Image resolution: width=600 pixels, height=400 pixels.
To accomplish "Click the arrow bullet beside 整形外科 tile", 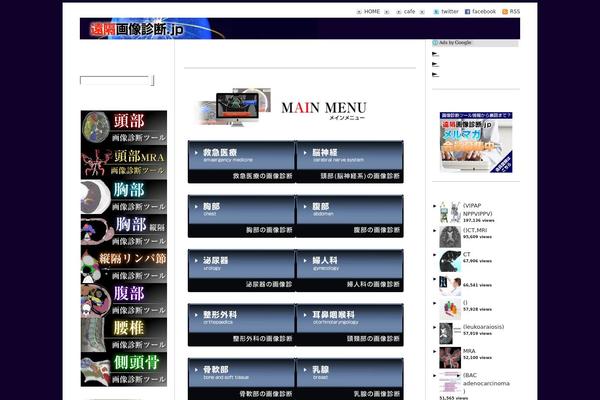I will click(x=196, y=315).
